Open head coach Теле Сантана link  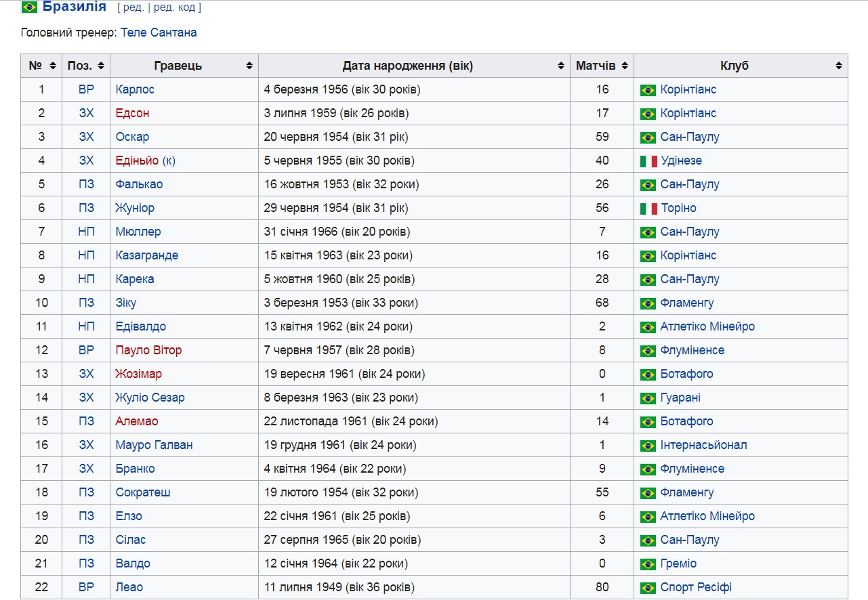pyautogui.click(x=159, y=33)
